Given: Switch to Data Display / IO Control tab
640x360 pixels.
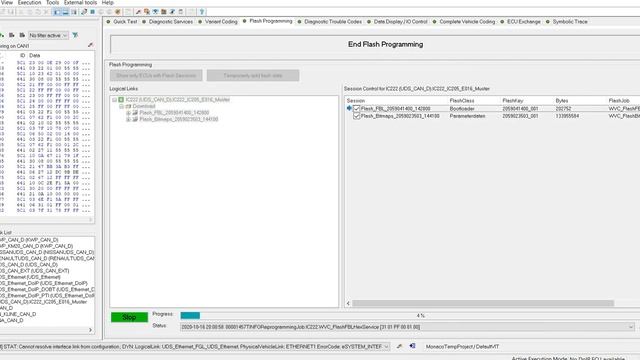Looking at the screenshot, I should pyautogui.click(x=397, y=22).
